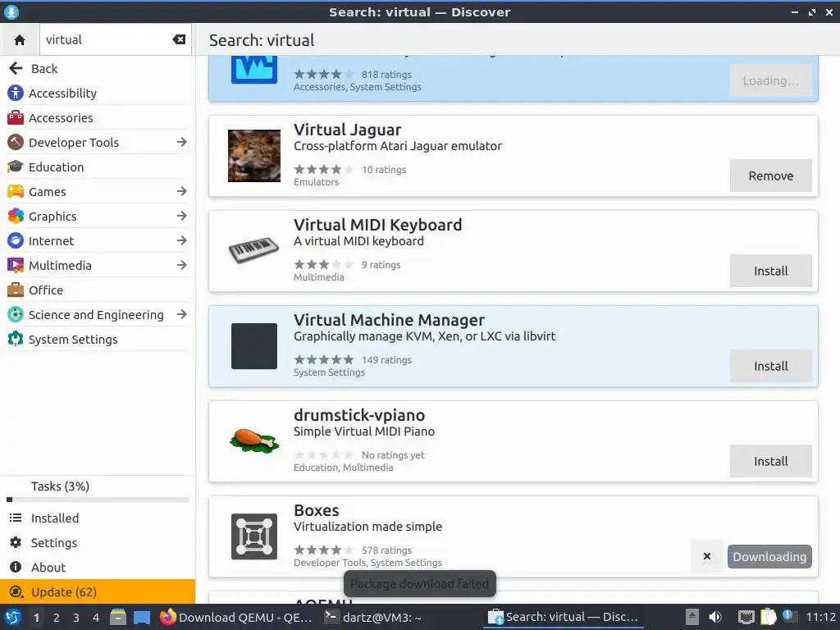The width and height of the screenshot is (840, 630).
Task: Open the dartz@VM3 terminal taskbar entry
Action: 373,618
